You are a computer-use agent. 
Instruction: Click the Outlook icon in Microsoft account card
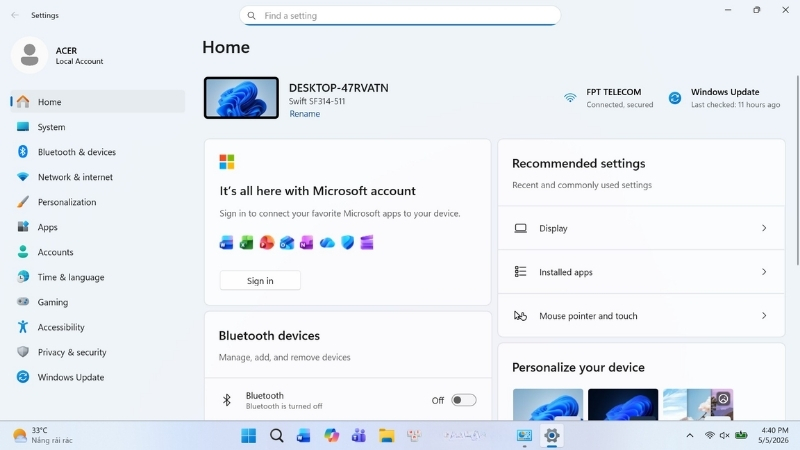[287, 243]
